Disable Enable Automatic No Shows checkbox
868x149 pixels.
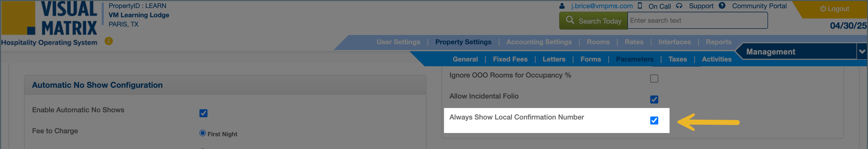(203, 113)
